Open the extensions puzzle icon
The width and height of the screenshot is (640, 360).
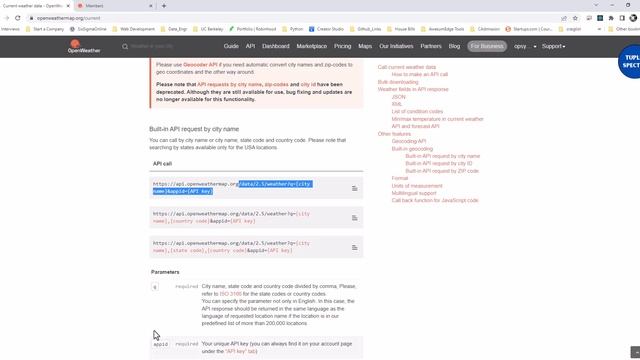coord(611,18)
